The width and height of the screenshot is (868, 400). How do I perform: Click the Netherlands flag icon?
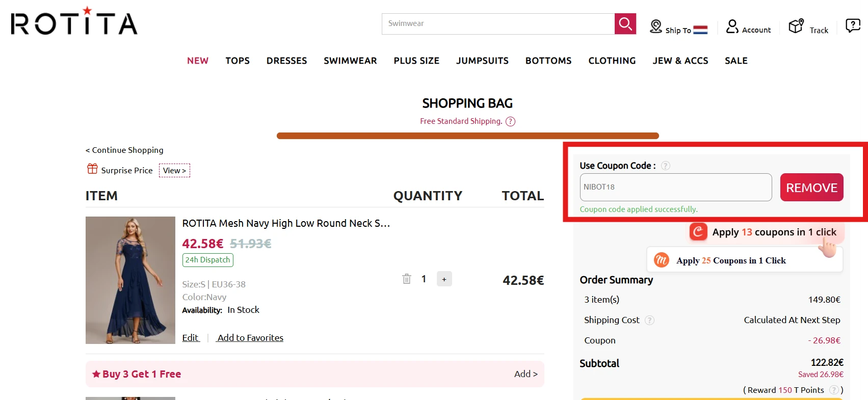[700, 30]
